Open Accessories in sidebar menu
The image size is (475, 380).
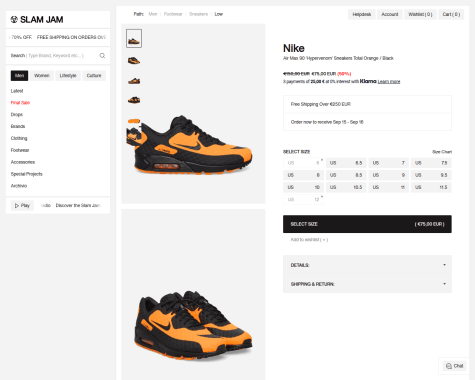tap(23, 162)
